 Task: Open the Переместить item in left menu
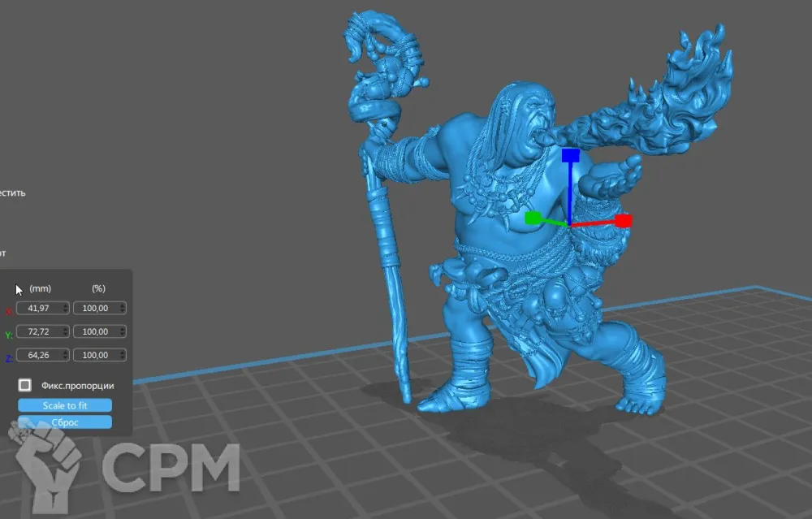(12, 193)
